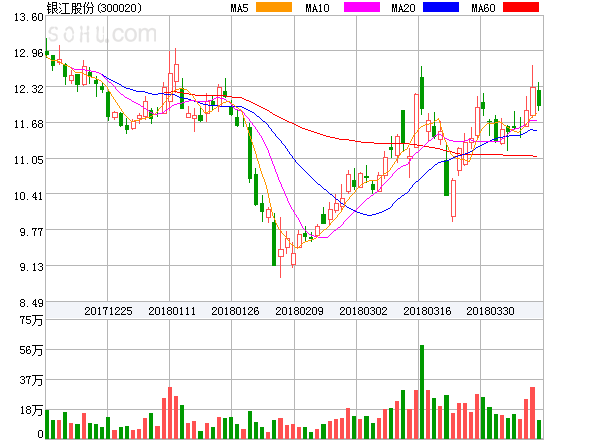This screenshot has width=600, height=440.
Task: Click the 56万 volume axis label
Action: pos(31,350)
